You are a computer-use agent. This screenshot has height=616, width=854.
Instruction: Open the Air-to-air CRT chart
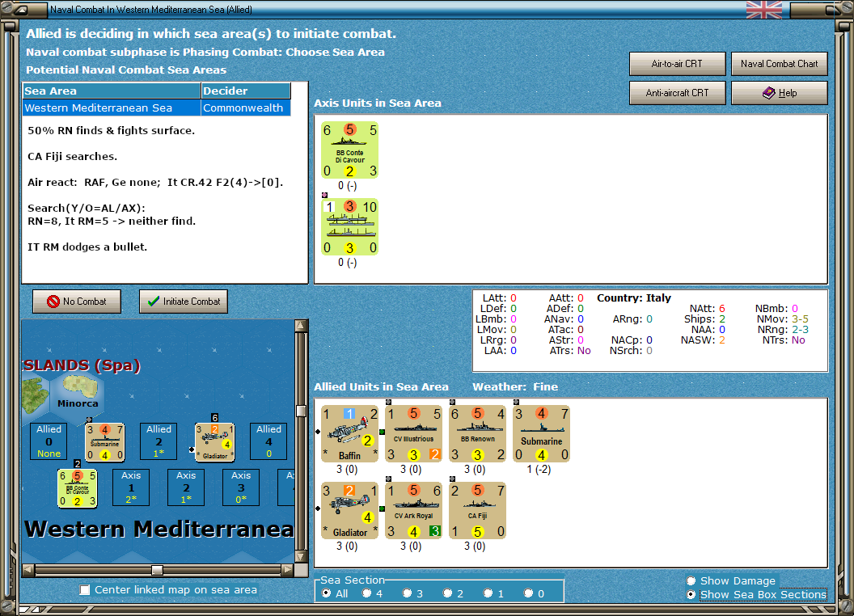tap(677, 64)
